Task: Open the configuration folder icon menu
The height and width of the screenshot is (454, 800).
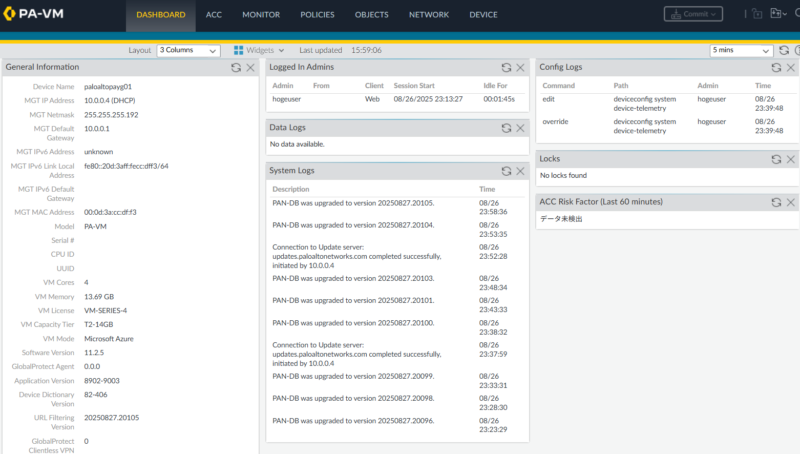Action: coord(778,14)
